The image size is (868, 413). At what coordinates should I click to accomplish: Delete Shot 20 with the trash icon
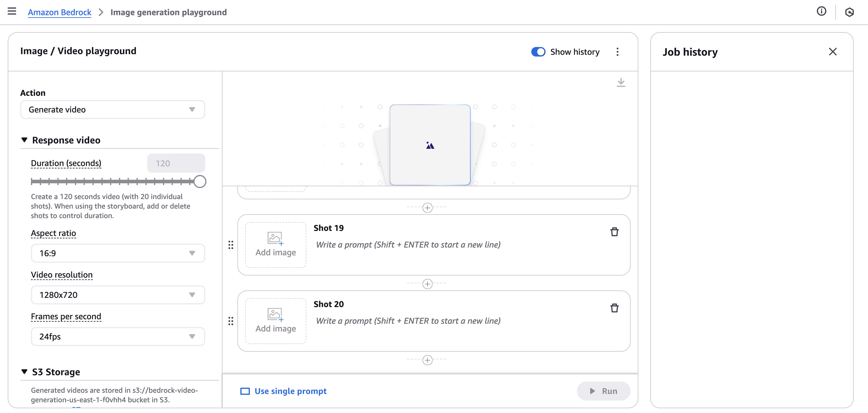614,308
